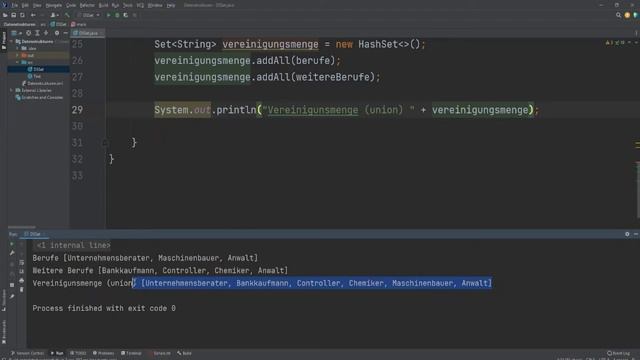Open the File menu
Screen dimensions: 640x360
(14, 5)
